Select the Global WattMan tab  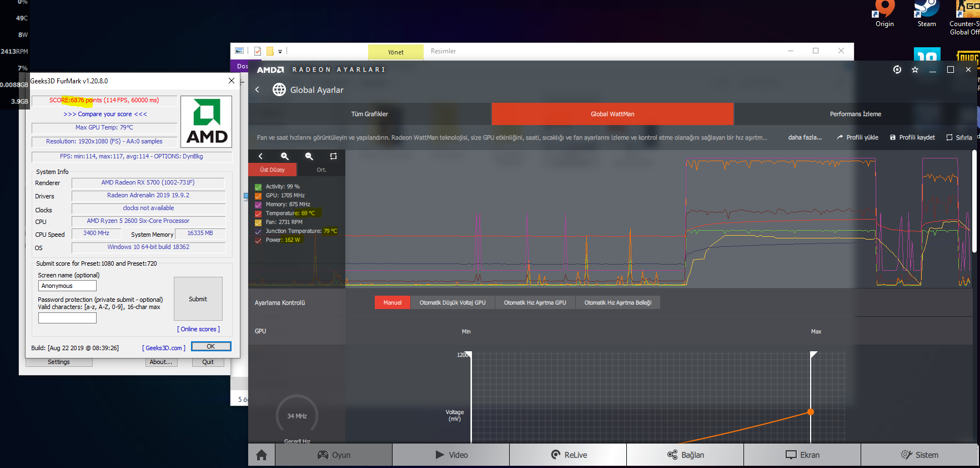(x=612, y=114)
